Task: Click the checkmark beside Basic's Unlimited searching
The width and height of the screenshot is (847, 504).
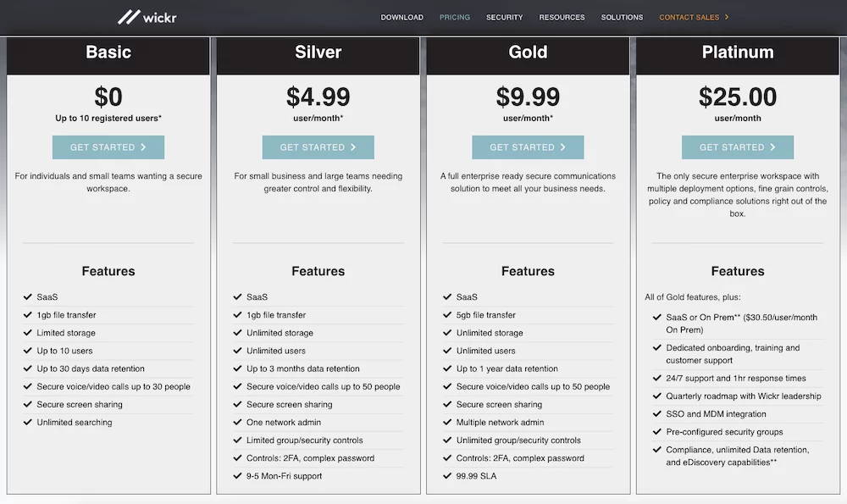Action: tap(28, 422)
